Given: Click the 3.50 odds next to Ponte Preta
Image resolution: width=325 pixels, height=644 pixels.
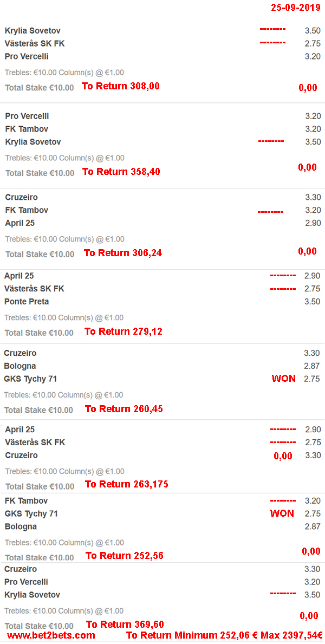Looking at the screenshot, I should (312, 302).
